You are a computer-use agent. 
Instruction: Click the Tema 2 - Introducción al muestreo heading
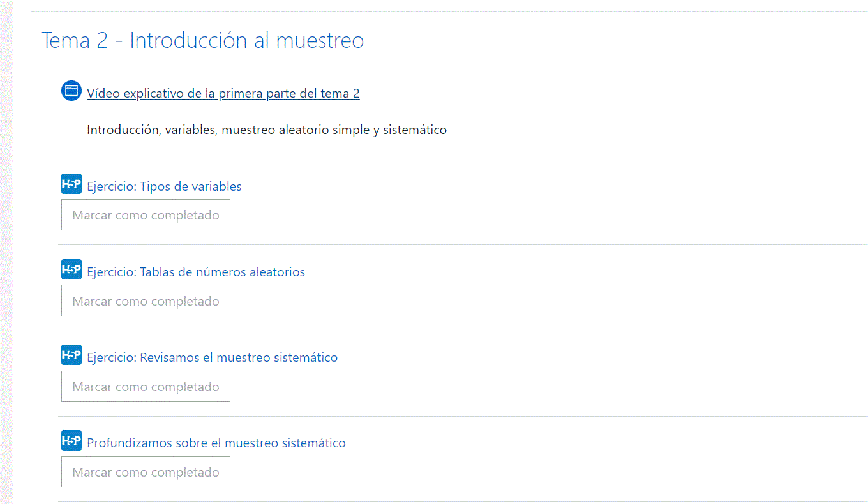coord(203,40)
